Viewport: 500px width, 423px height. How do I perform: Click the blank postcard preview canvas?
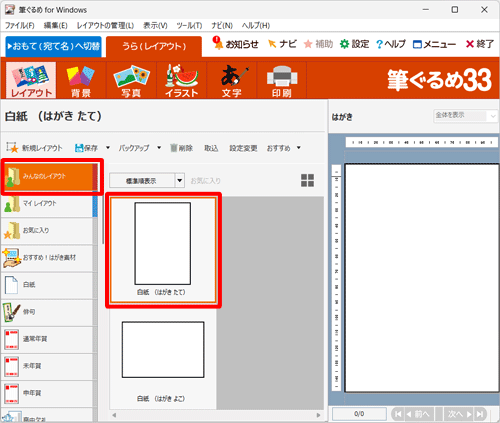[x=422, y=278]
